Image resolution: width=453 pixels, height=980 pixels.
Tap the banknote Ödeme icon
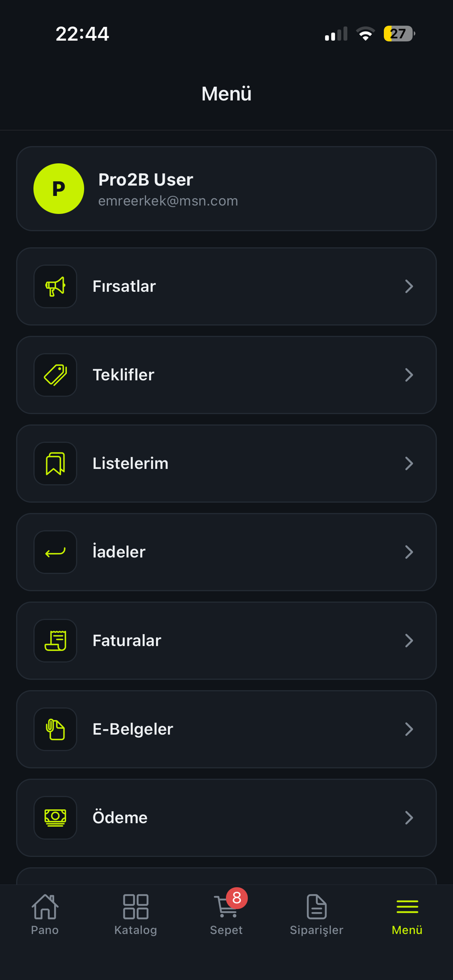tap(55, 817)
